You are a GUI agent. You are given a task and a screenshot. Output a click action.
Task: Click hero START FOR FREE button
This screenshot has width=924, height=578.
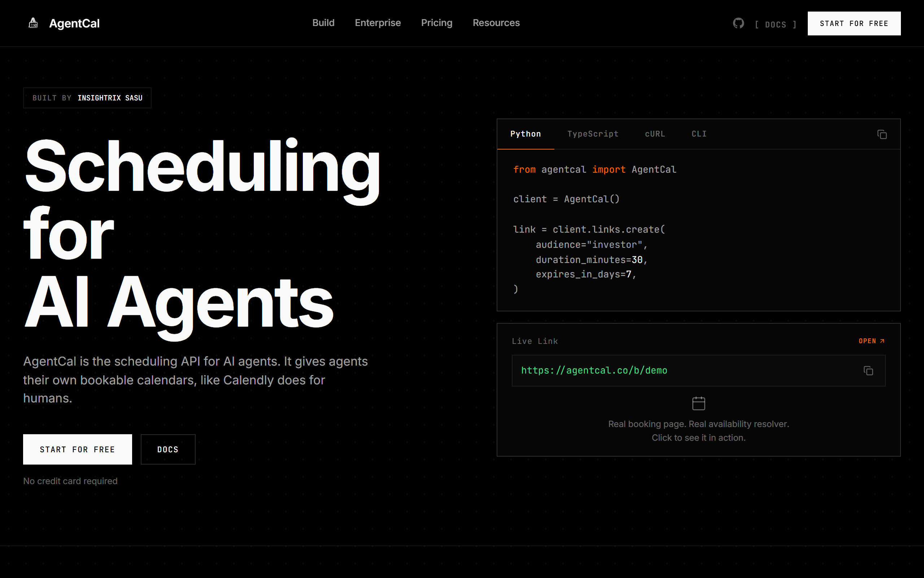coord(78,449)
